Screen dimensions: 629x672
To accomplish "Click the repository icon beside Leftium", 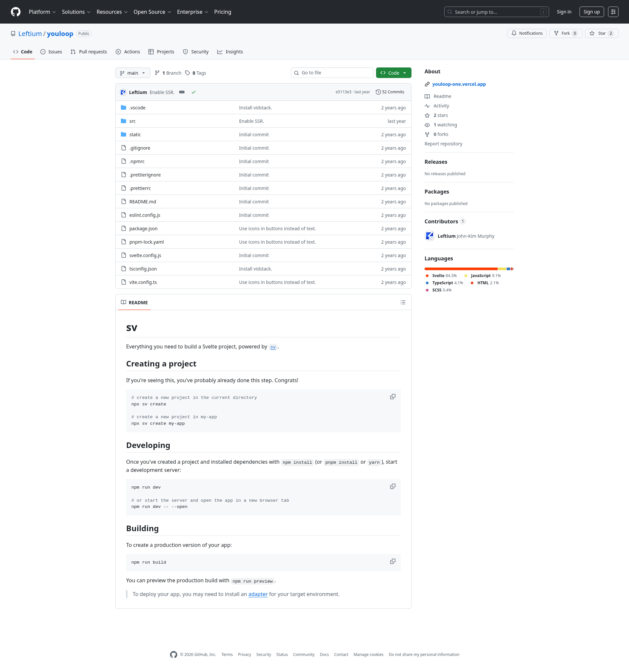I will coord(13,34).
